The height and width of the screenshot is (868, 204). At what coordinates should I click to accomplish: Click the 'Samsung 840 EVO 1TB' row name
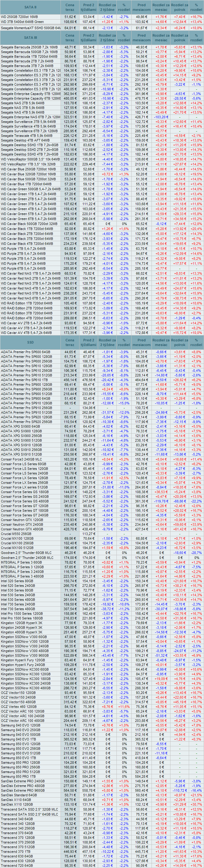tap(18, 739)
